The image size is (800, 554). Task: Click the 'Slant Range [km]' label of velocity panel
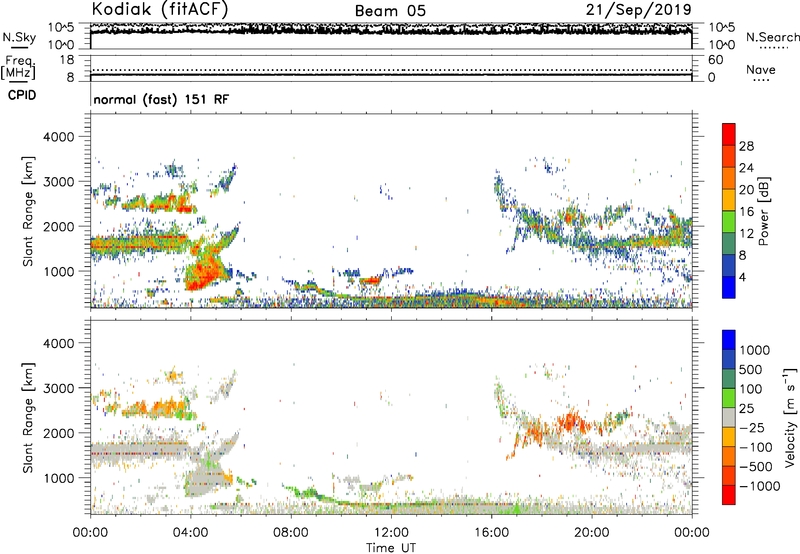coord(28,418)
